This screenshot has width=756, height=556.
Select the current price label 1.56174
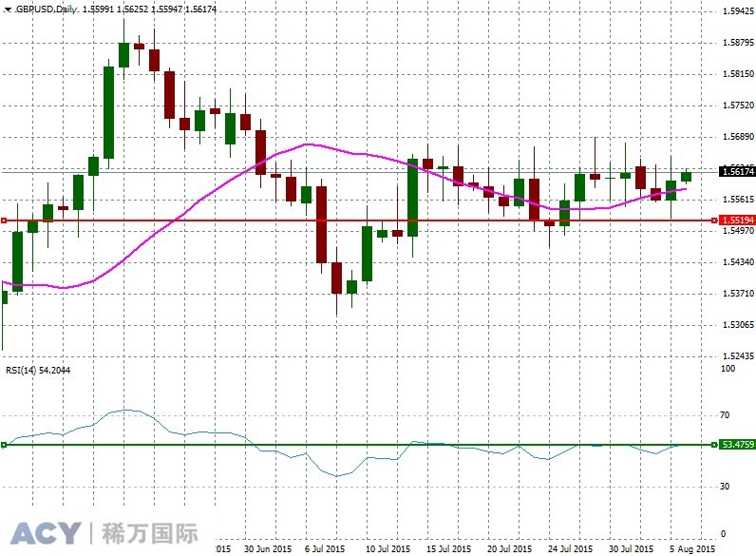pos(737,171)
